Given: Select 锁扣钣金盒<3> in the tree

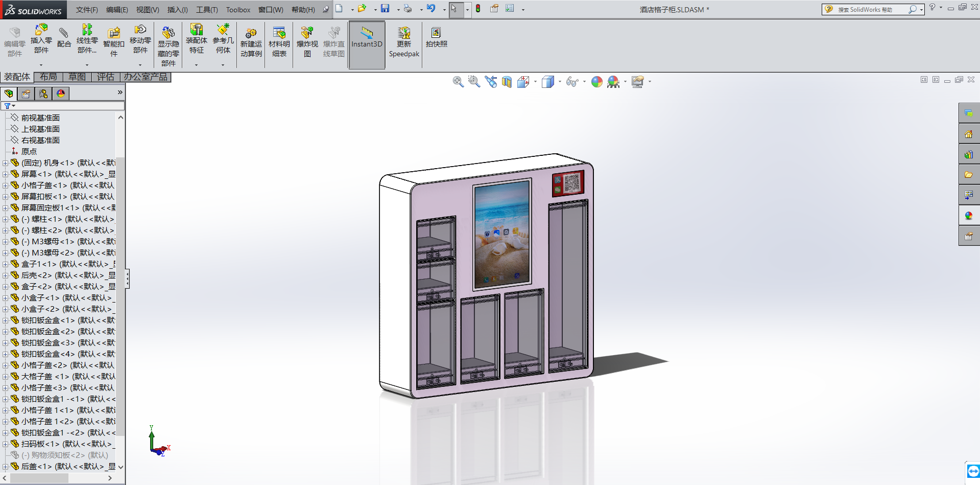Looking at the screenshot, I should (68, 343).
